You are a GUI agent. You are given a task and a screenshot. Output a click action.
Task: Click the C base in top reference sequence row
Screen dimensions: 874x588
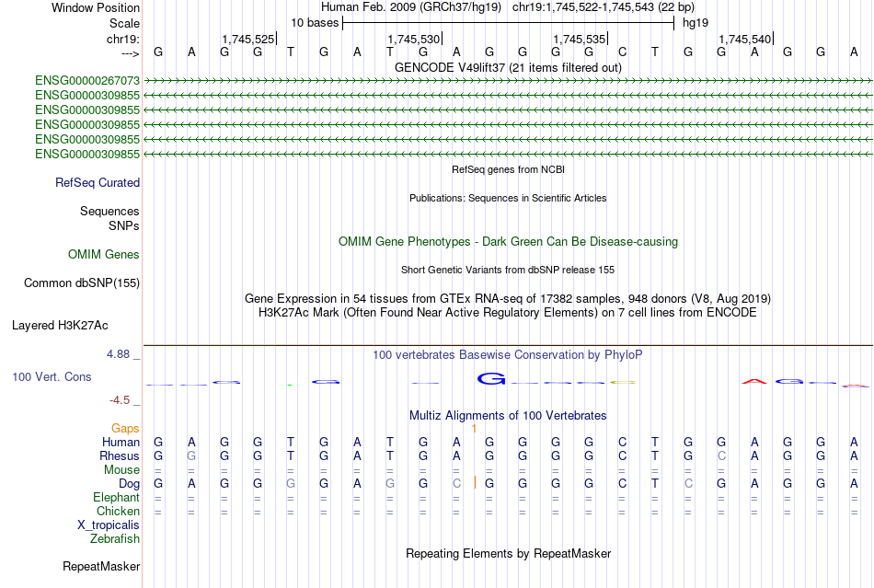point(622,52)
